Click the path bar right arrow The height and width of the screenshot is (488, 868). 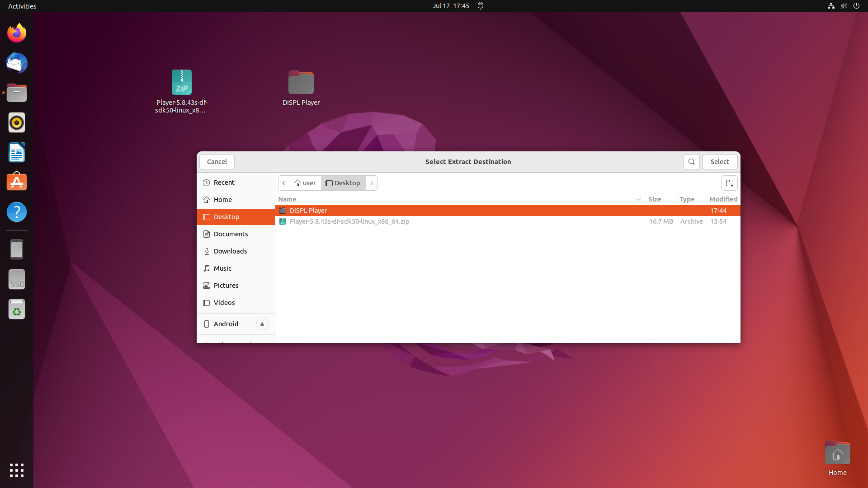pyautogui.click(x=372, y=183)
